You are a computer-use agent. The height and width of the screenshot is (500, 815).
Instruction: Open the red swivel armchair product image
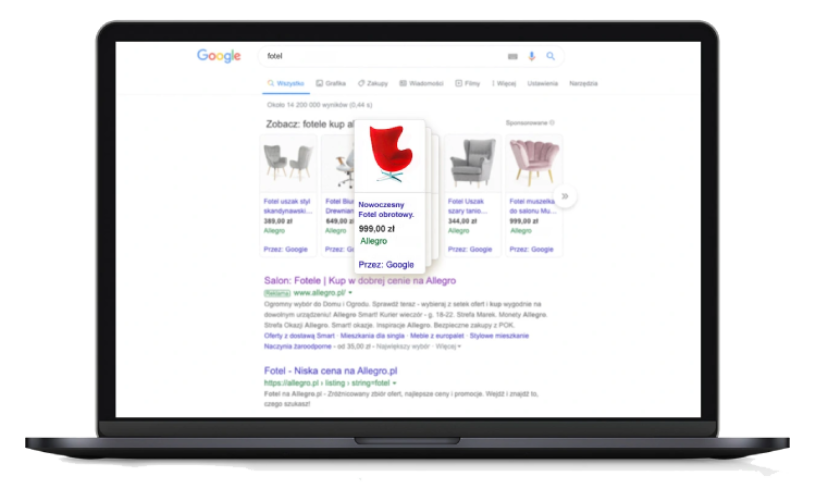tap(390, 154)
